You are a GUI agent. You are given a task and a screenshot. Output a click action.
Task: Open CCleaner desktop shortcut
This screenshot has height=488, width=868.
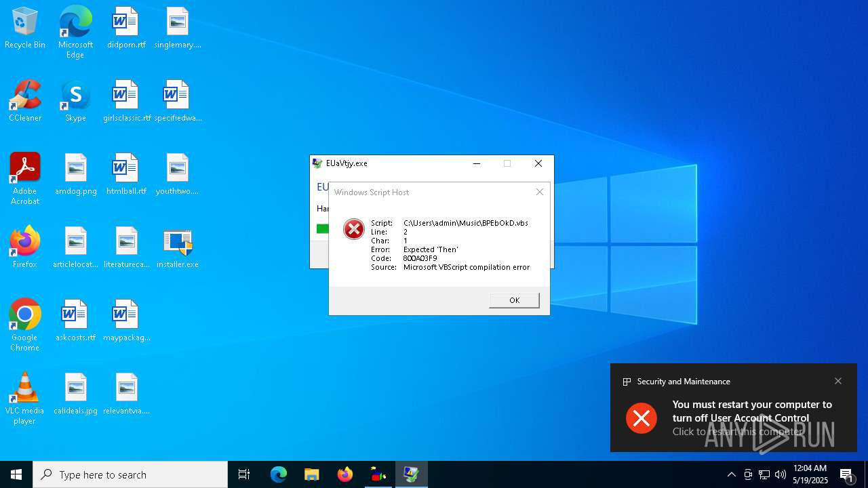(25, 102)
